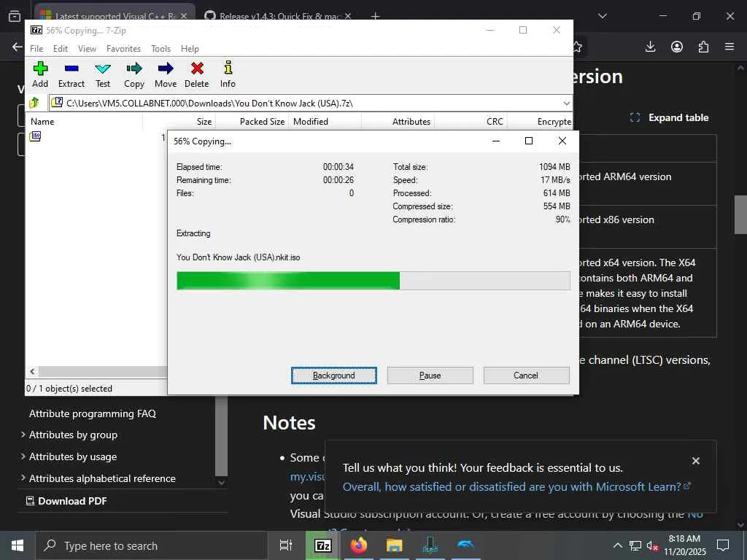Open the Firefox account icon
Viewport: 747px width, 560px height.
[677, 47]
